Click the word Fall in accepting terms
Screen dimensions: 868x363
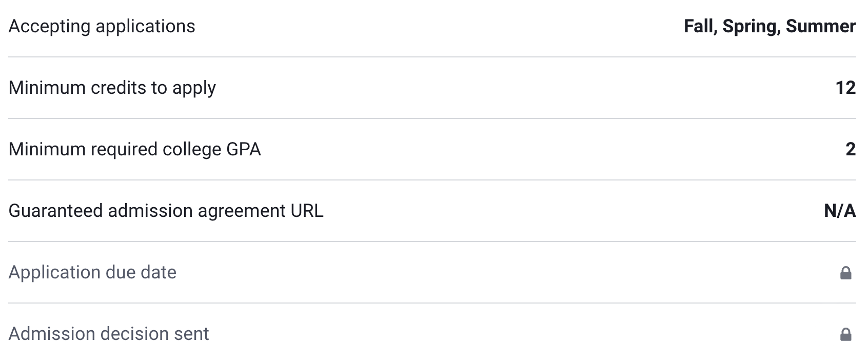coord(700,26)
